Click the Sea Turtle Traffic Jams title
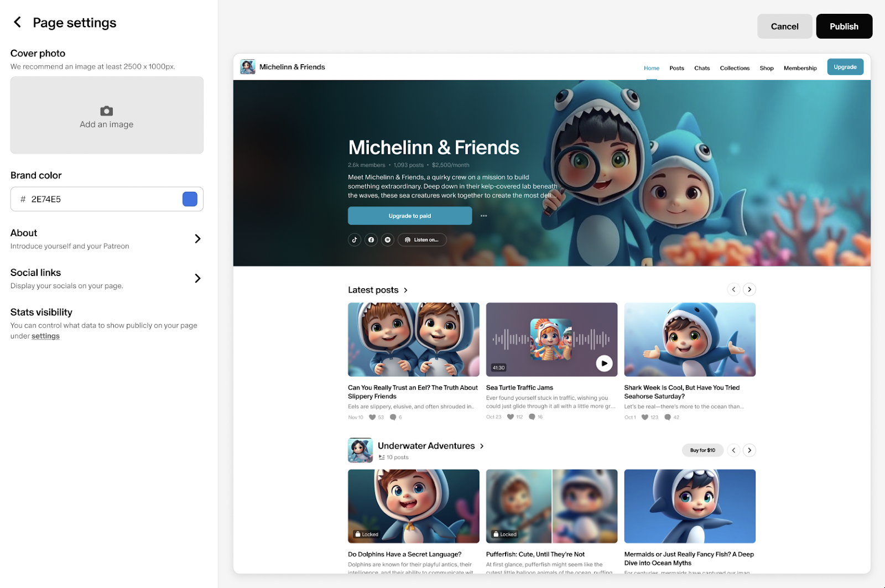Viewport: 885px width, 588px height. pos(519,388)
